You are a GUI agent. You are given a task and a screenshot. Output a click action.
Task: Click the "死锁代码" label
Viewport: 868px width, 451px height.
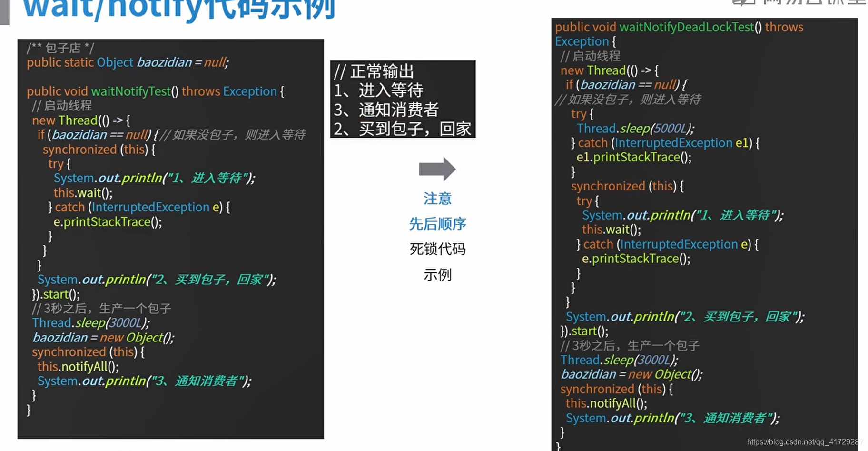click(x=437, y=249)
